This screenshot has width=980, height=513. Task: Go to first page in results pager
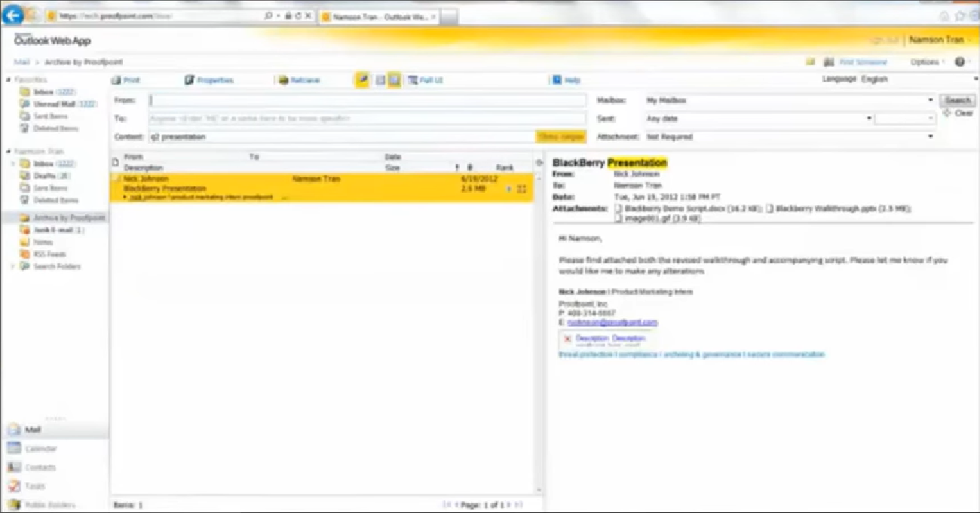[447, 504]
